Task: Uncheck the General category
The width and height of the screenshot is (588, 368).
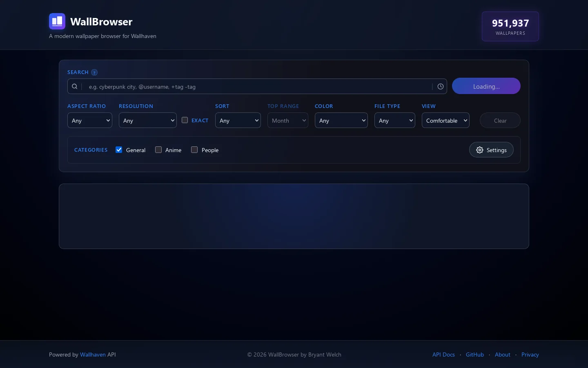Action: 119,150
